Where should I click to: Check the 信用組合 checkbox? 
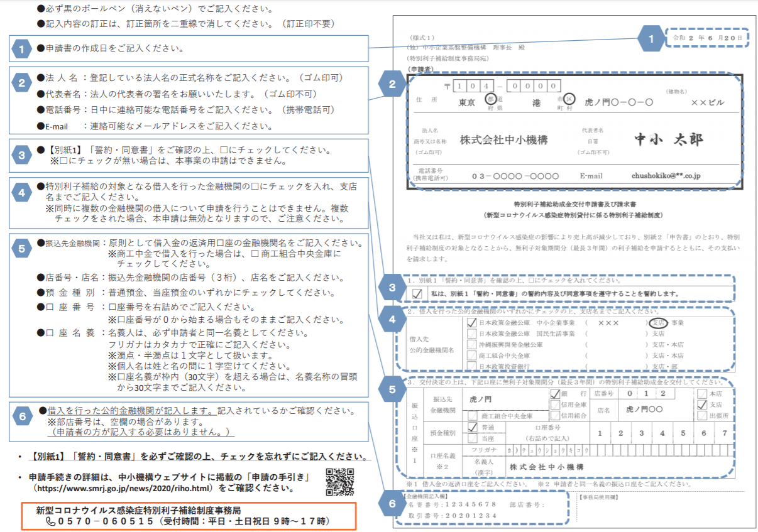555,415
